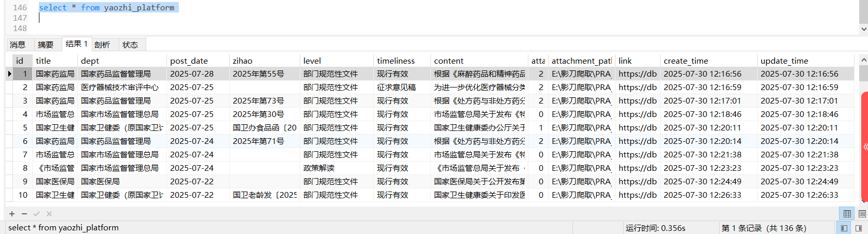
Task: Click the add record plus icon
Action: pos(12,214)
